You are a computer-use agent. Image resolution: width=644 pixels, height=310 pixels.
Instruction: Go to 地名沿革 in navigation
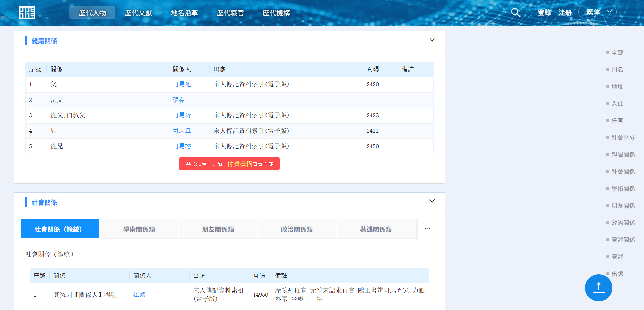(184, 13)
